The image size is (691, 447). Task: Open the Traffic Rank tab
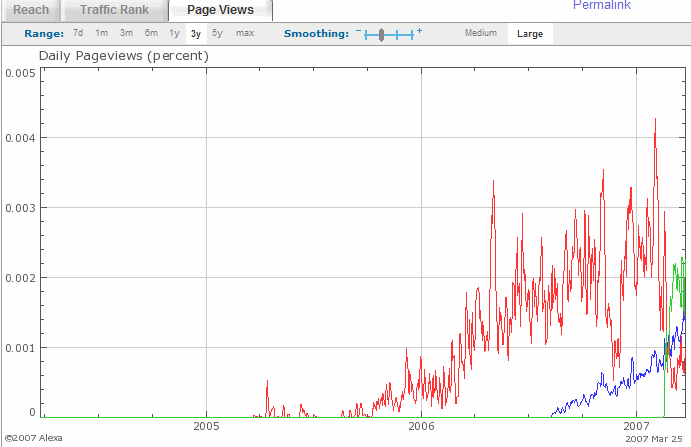[114, 10]
